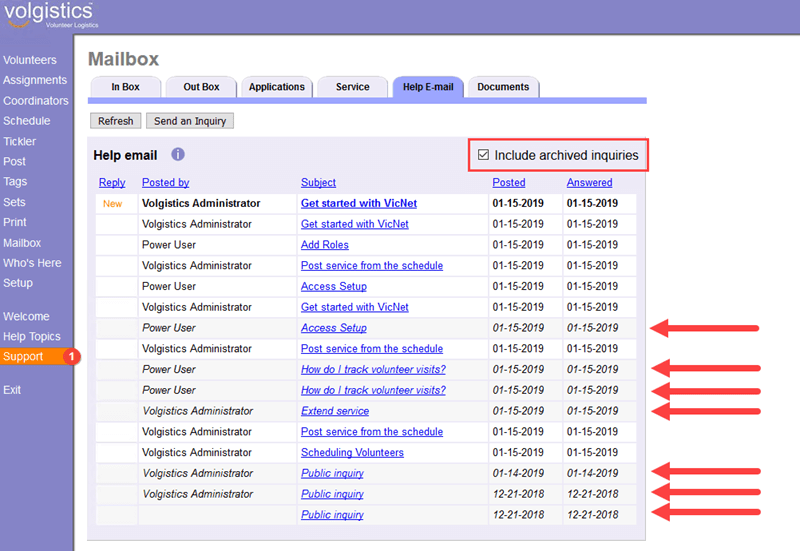The width and height of the screenshot is (800, 551).
Task: Open Tickler in the sidebar
Action: (x=19, y=141)
